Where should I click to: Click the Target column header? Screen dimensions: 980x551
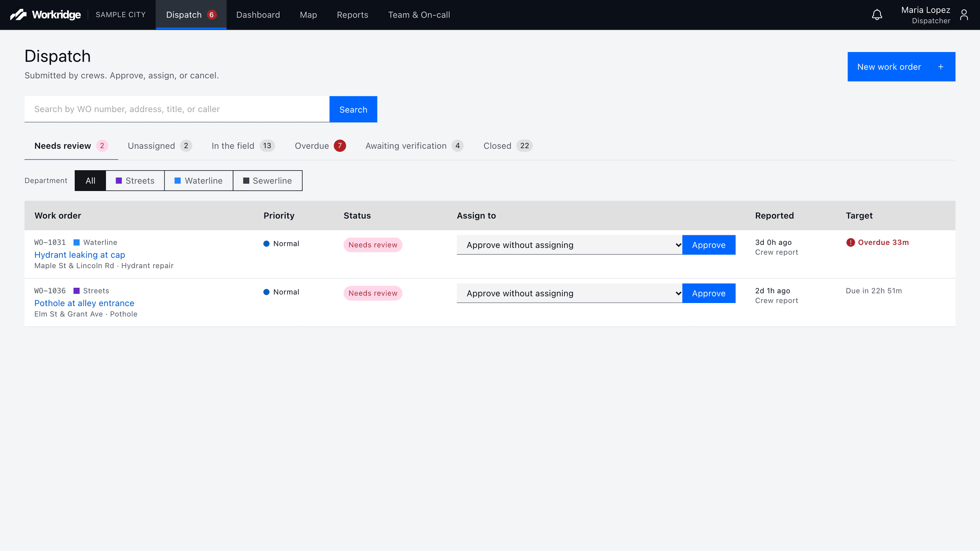(859, 215)
